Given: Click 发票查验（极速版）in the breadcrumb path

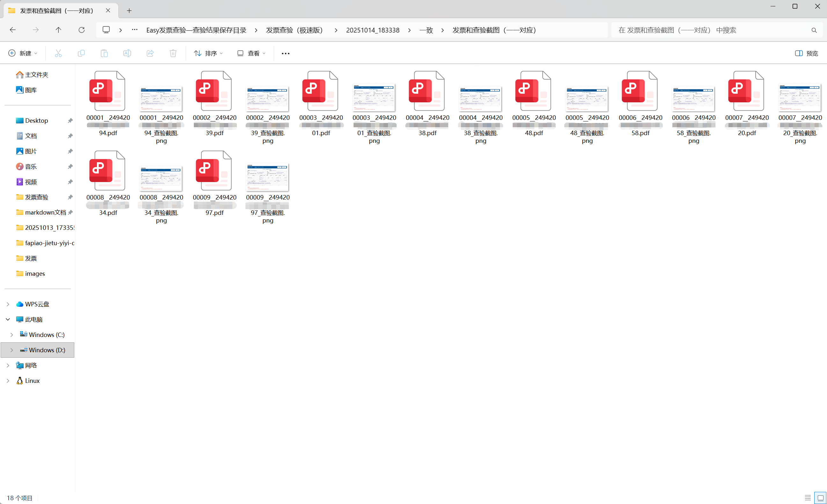Looking at the screenshot, I should coord(294,30).
